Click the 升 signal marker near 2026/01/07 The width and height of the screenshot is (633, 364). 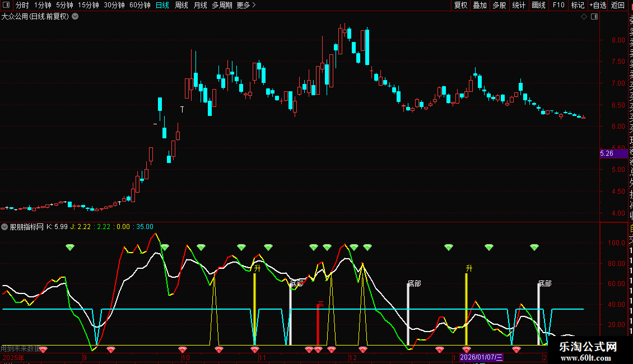click(x=469, y=269)
